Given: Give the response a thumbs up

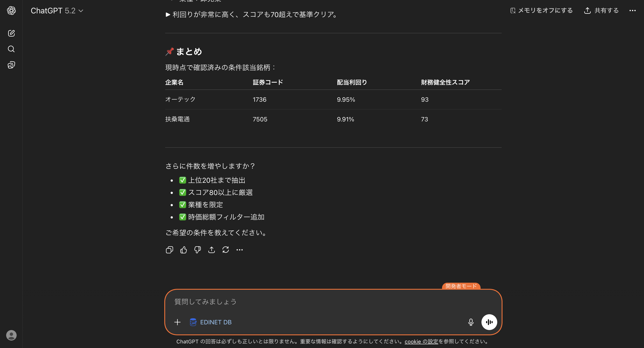Looking at the screenshot, I should [184, 250].
